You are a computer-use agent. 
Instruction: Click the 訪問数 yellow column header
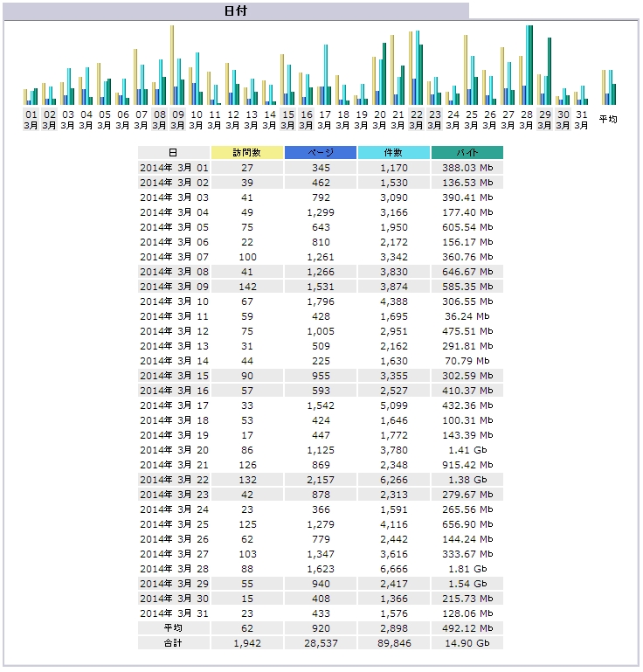[247, 153]
